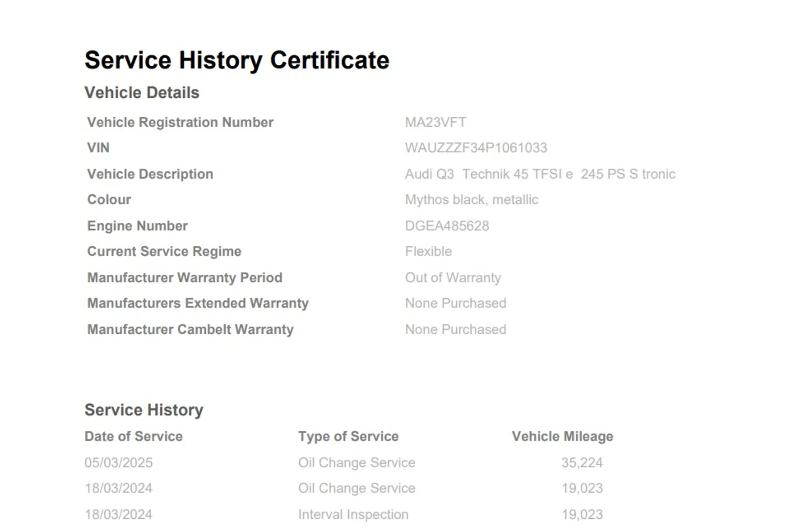Click the Service History Certificate title
798x532 pixels.
(x=237, y=60)
